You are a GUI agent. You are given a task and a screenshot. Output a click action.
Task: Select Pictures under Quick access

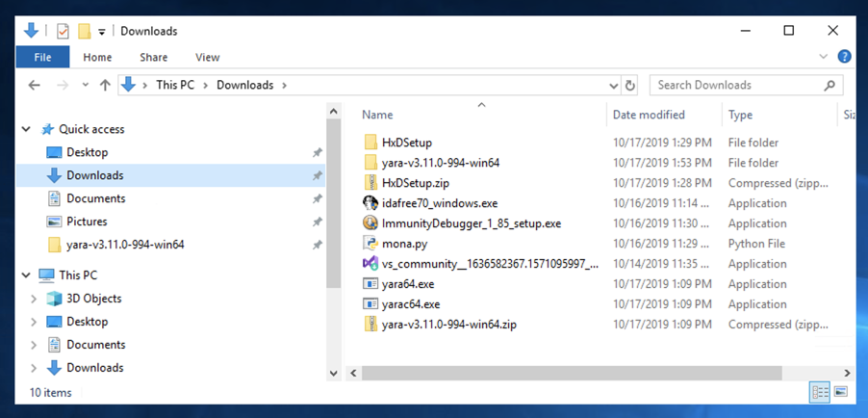[x=87, y=222]
